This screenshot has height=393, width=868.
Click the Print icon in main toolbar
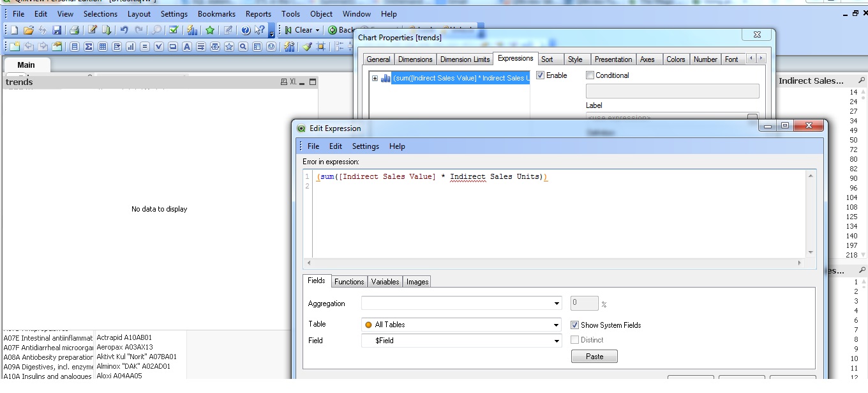74,30
